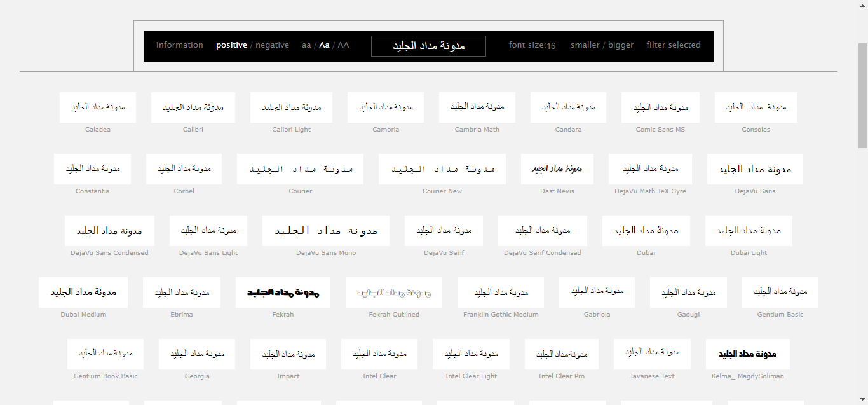
Task: Switch to negative display mode
Action: [272, 45]
